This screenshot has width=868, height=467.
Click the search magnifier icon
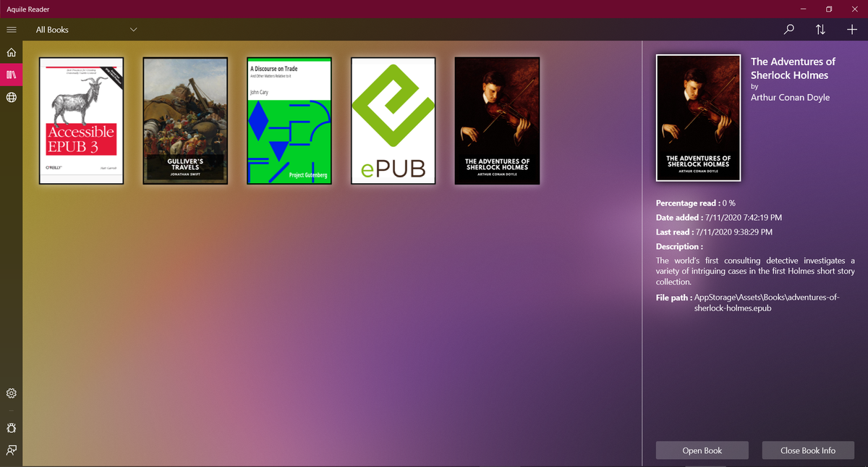tap(789, 30)
